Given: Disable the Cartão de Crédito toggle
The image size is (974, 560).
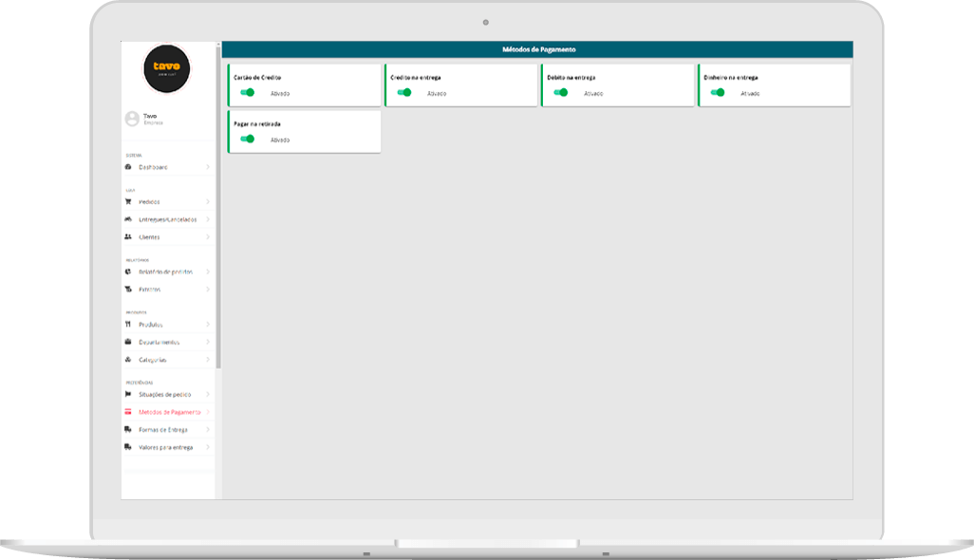Looking at the screenshot, I should pyautogui.click(x=248, y=93).
